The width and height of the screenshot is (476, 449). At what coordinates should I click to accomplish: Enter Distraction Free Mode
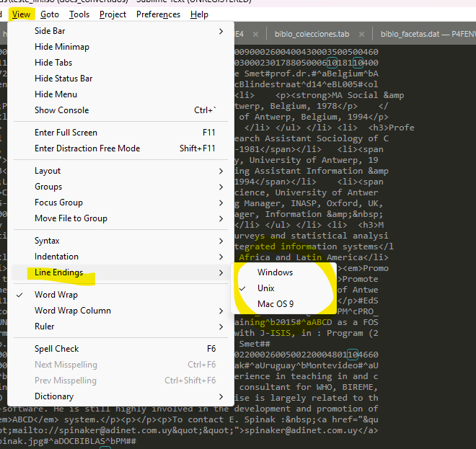[x=87, y=148]
